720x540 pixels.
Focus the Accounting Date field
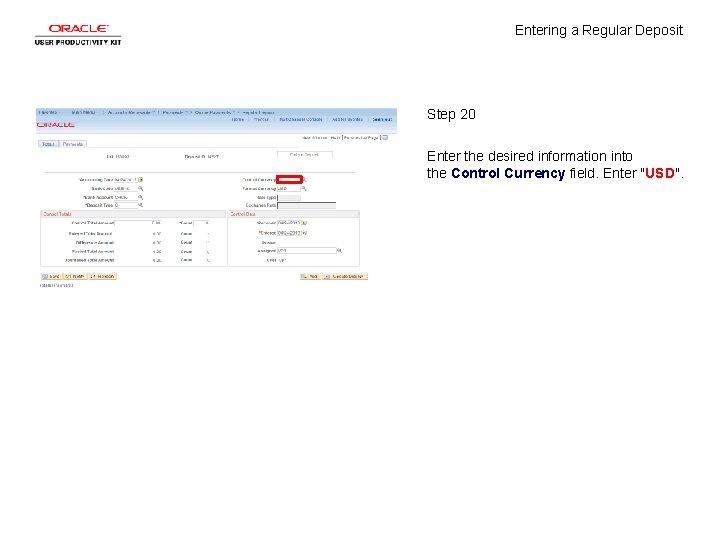point(126,180)
